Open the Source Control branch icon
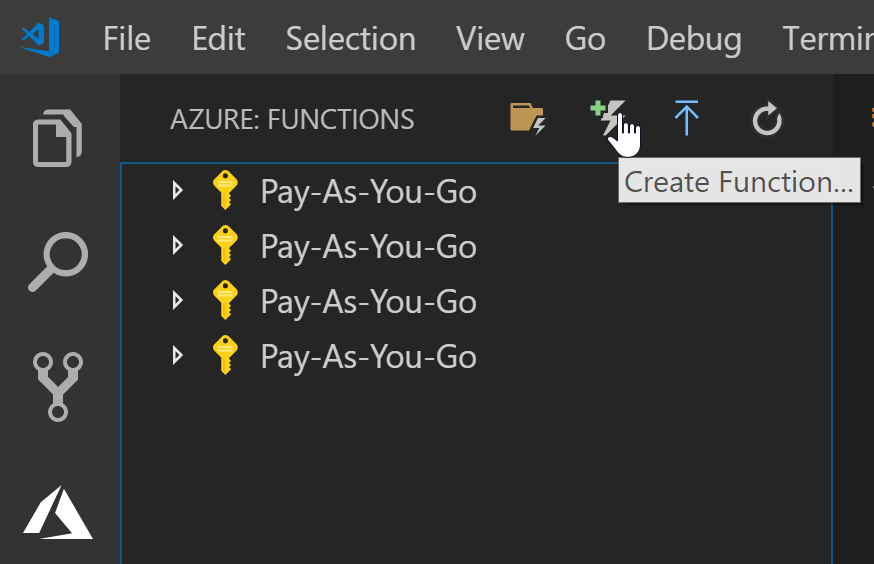Viewport: 874px width, 564px height. 58,386
